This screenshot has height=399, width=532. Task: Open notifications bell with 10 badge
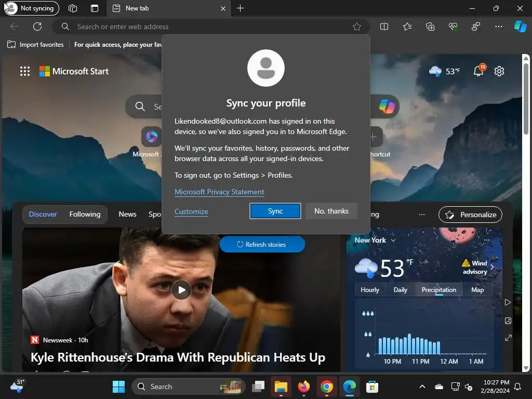(479, 70)
